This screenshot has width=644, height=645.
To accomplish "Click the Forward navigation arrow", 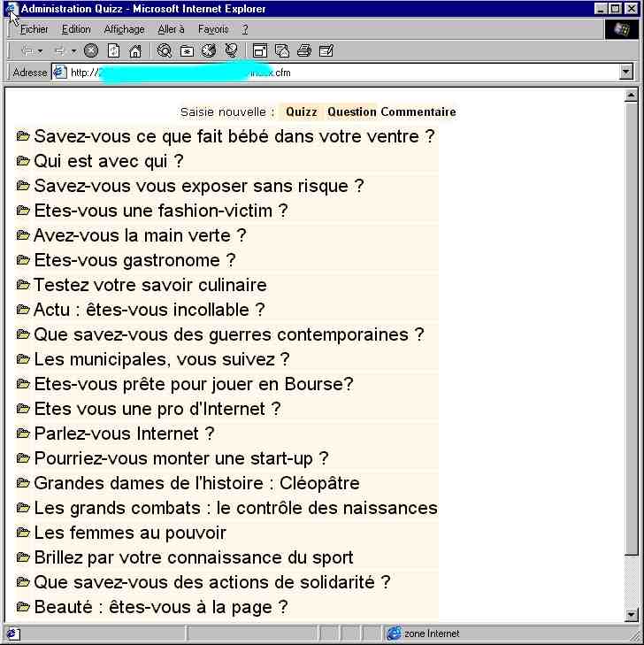I will click(59, 51).
